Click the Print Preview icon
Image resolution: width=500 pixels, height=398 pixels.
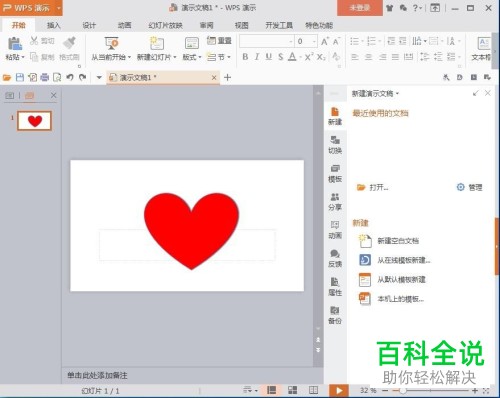[57, 78]
